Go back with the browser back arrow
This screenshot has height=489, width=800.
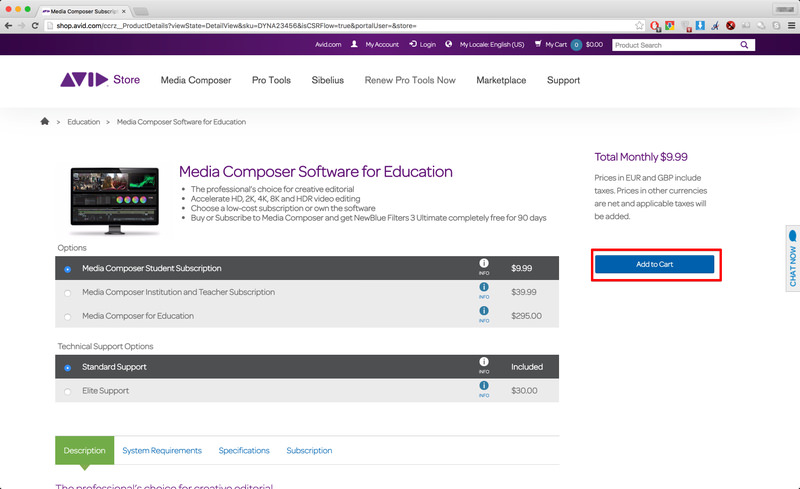(x=8, y=25)
